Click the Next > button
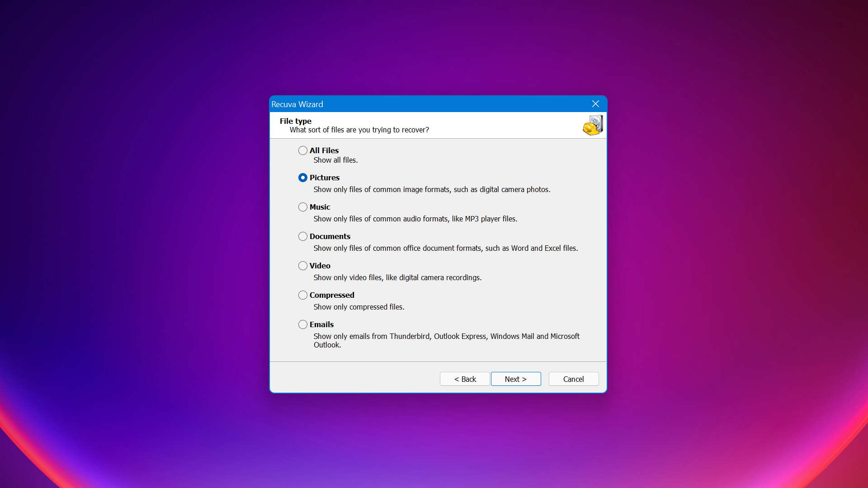 516,379
